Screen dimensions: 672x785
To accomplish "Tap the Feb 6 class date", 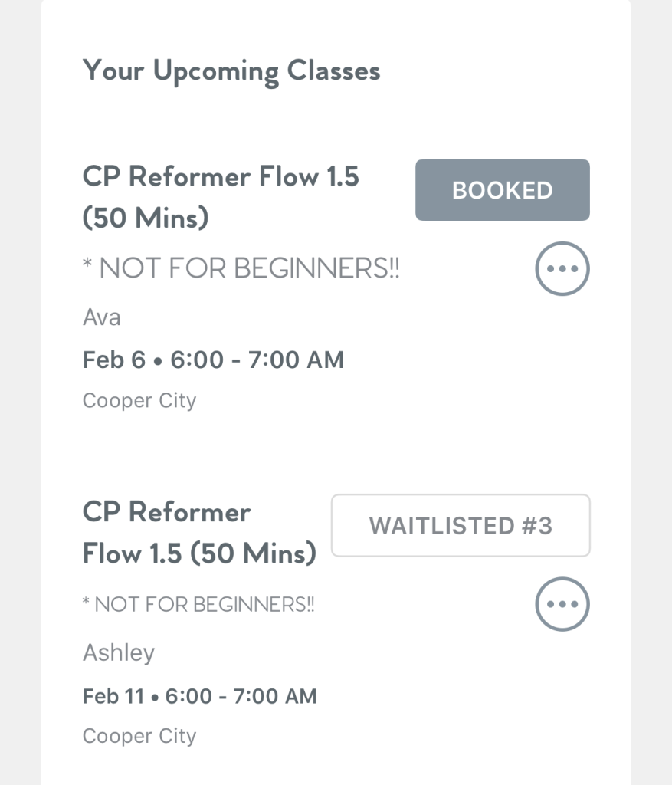I will (113, 360).
